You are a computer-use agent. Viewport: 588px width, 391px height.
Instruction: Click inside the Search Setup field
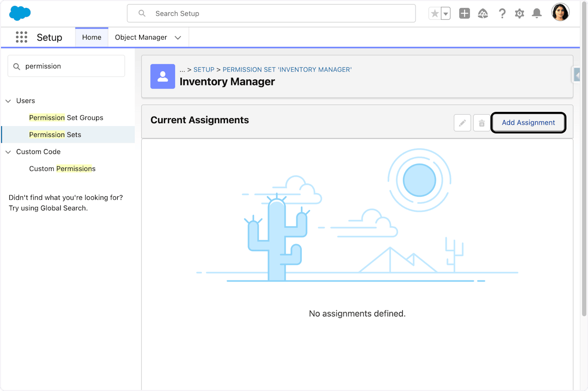[271, 14]
